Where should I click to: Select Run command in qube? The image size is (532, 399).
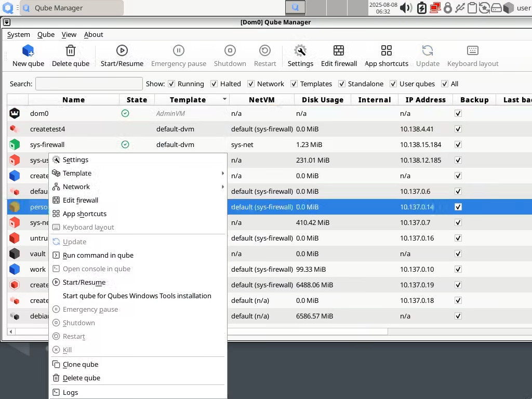point(97,255)
